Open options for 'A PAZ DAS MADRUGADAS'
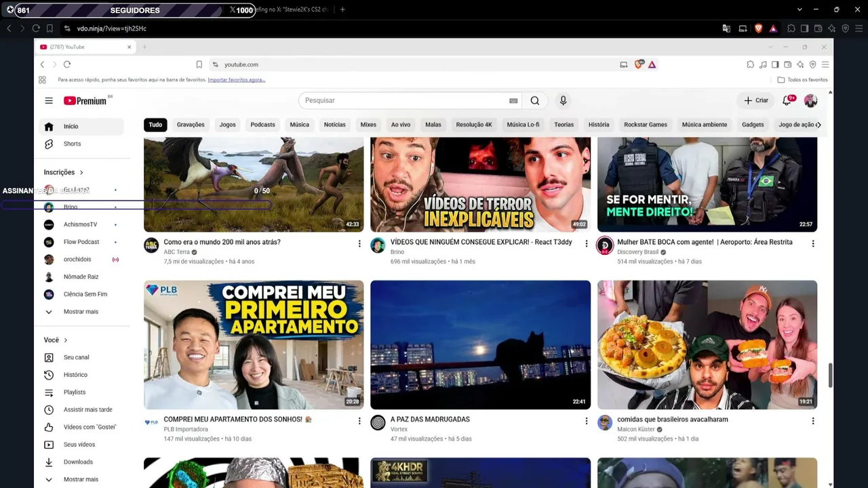Viewport: 868px width, 488px height. click(x=587, y=421)
